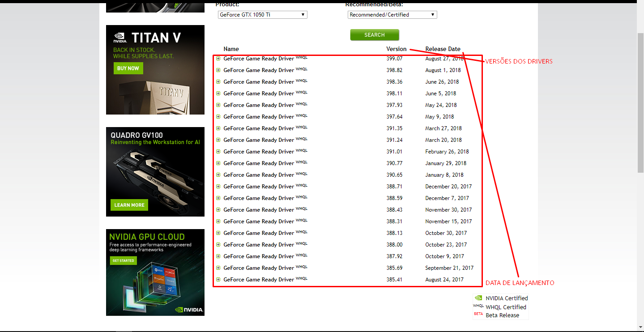
Task: Click version number 390.65
Action: click(x=394, y=175)
